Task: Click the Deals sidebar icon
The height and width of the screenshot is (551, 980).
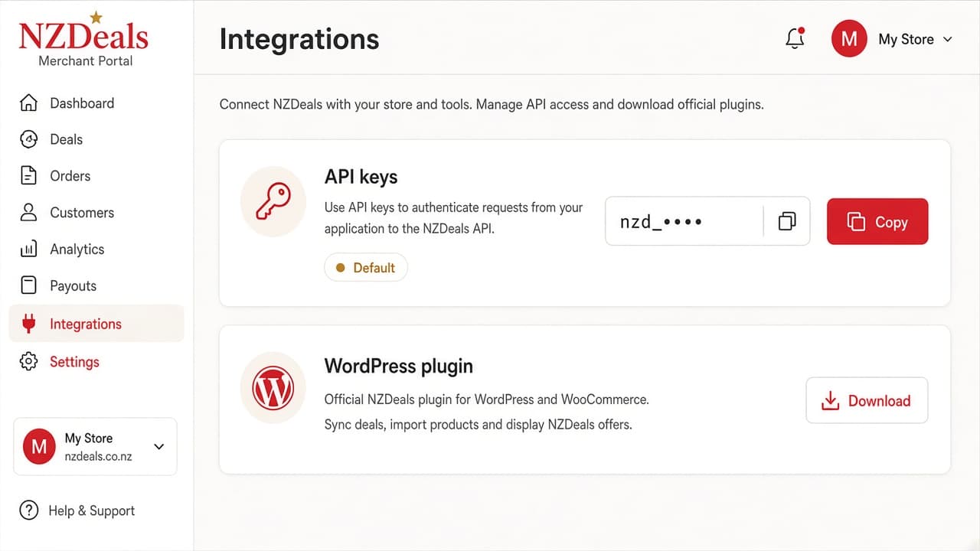Action: point(28,139)
